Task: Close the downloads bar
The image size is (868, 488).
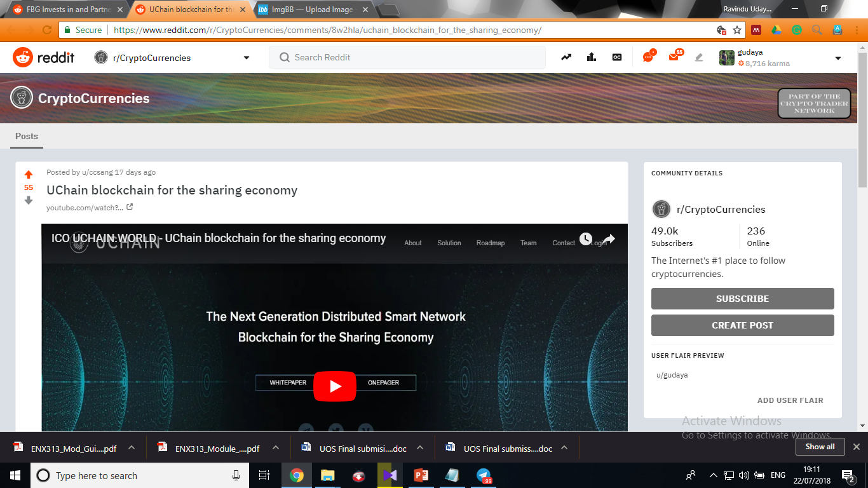Action: click(x=856, y=447)
